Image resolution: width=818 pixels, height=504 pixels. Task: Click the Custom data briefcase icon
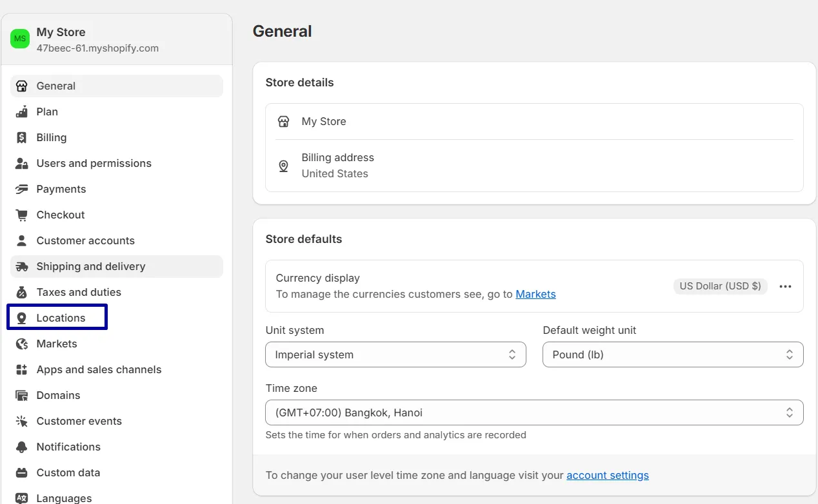pyautogui.click(x=22, y=472)
